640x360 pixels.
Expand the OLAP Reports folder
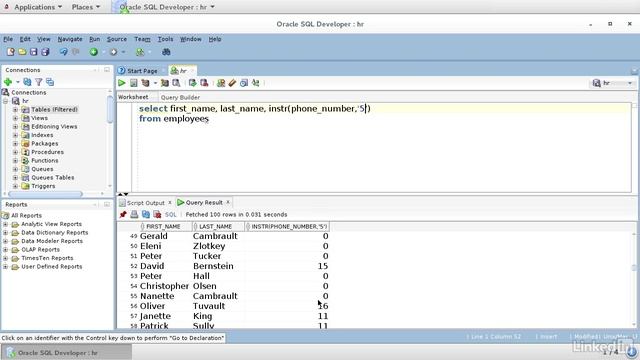pos(5,249)
